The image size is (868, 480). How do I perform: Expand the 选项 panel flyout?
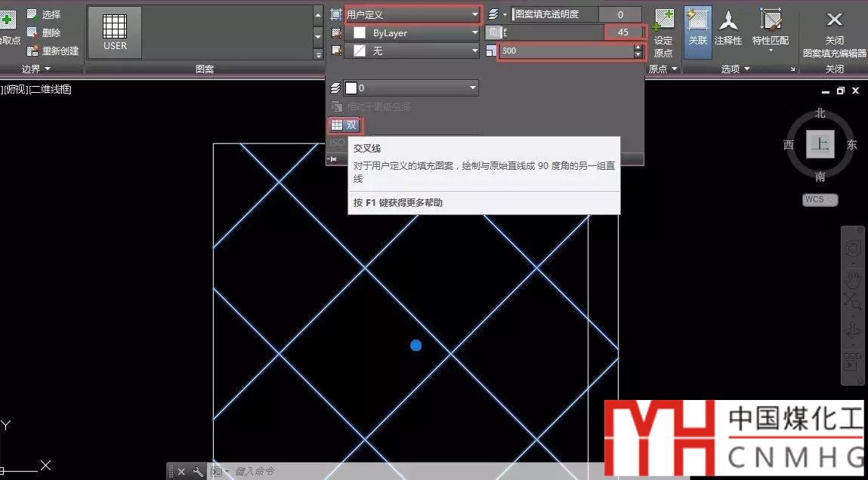(x=734, y=69)
